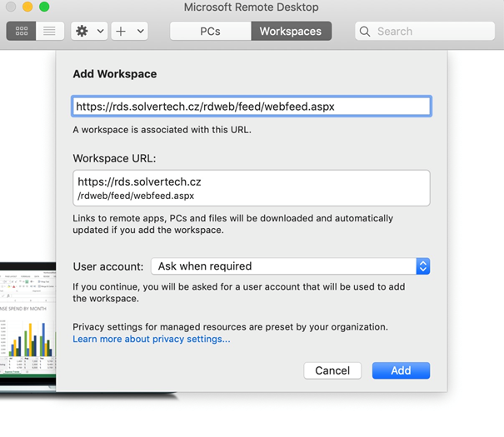
Task: Open Learn more about privacy settings link
Action: coord(152,339)
